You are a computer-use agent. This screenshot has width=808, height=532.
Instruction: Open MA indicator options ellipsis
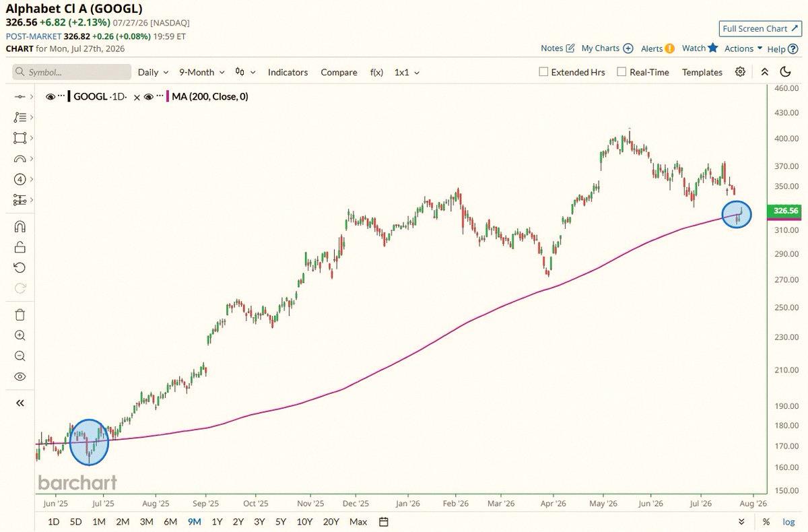pyautogui.click(x=160, y=96)
